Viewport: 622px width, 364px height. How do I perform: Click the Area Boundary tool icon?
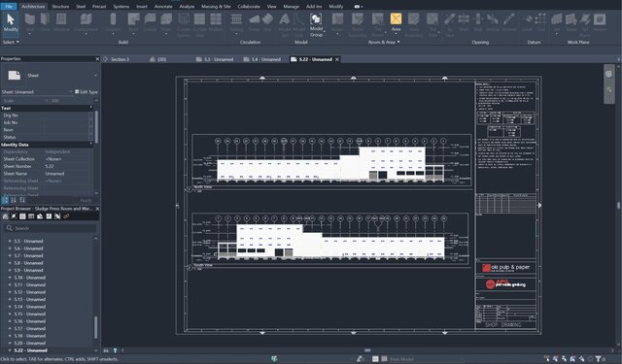click(x=414, y=19)
